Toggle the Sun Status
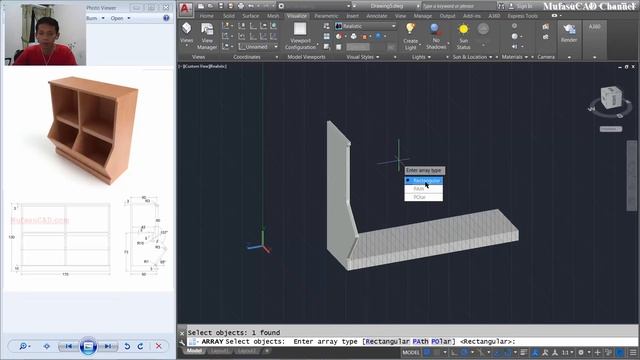 tap(463, 36)
